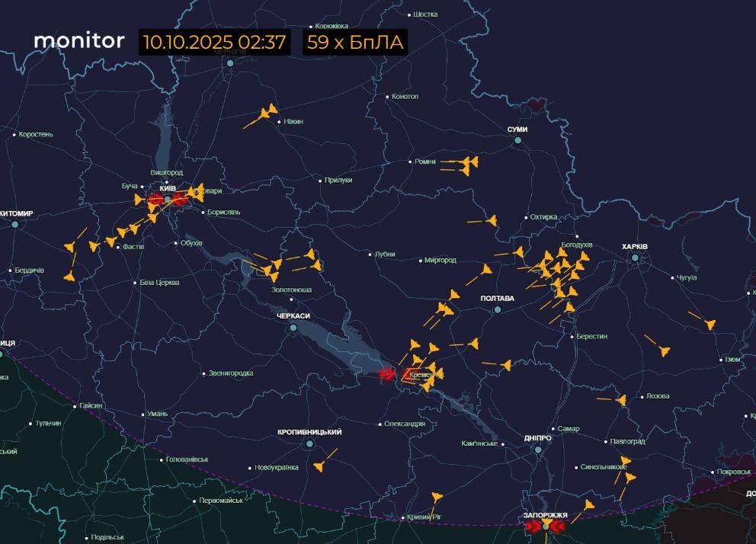Image resolution: width=756 pixels, height=544 pixels.
Task: Click the 10.10.2025 02:37 timestamp label
Action: (214, 42)
